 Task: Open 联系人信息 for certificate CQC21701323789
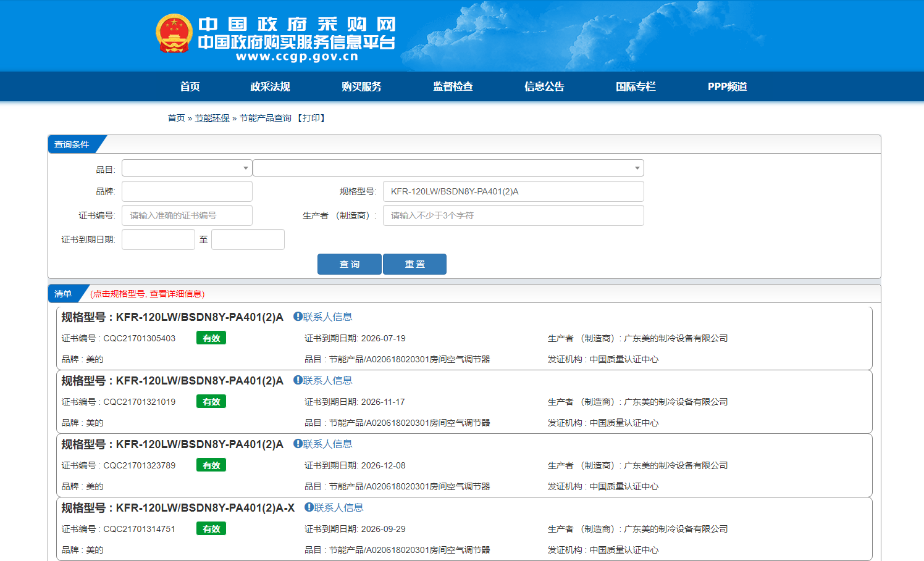pos(327,444)
